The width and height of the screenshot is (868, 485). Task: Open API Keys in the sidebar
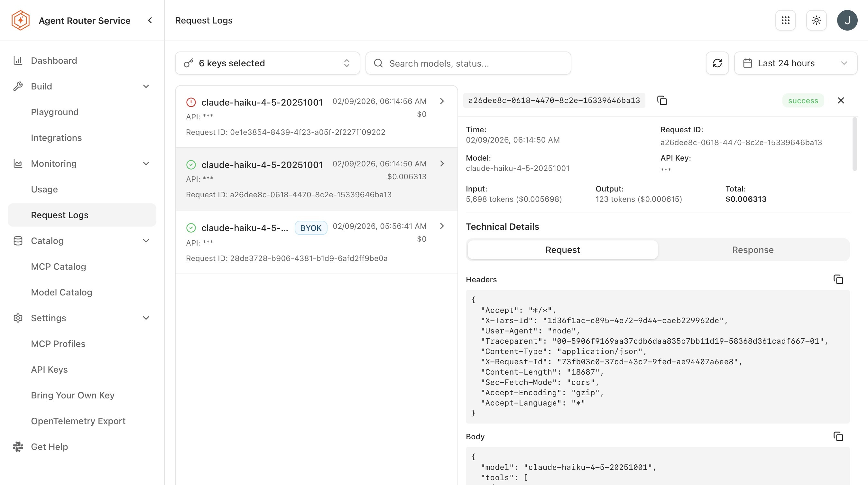[49, 369]
